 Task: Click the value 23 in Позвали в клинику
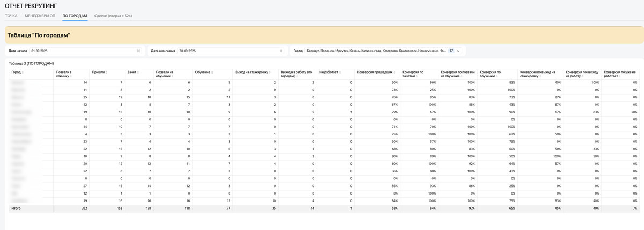tap(85, 141)
